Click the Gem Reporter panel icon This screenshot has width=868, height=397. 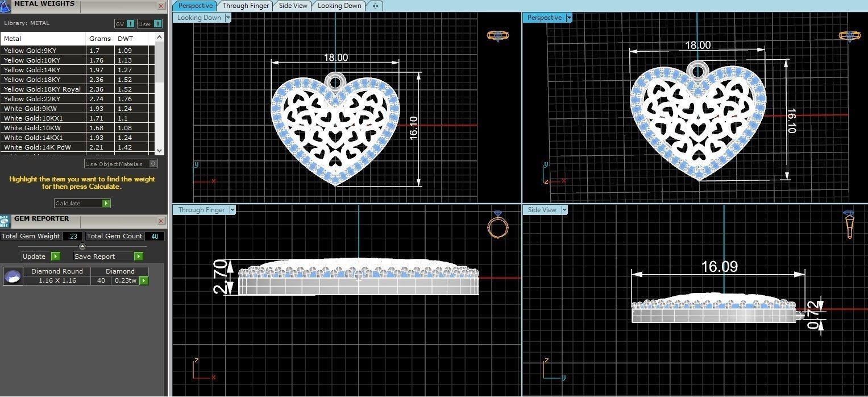point(5,222)
